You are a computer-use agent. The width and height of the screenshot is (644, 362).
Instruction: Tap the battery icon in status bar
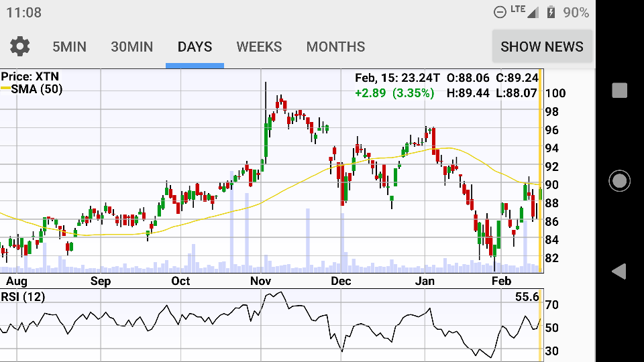551,13
